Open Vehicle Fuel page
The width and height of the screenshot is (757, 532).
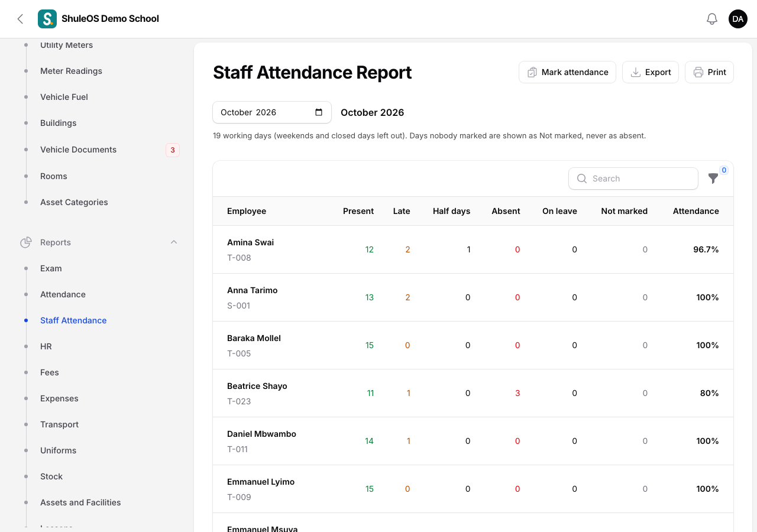pos(64,97)
